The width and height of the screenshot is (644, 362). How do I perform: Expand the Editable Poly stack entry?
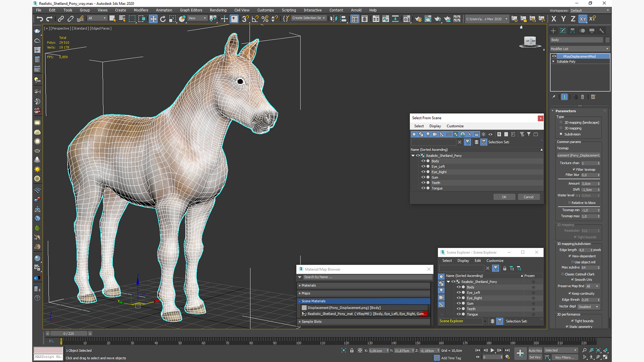pos(553,61)
